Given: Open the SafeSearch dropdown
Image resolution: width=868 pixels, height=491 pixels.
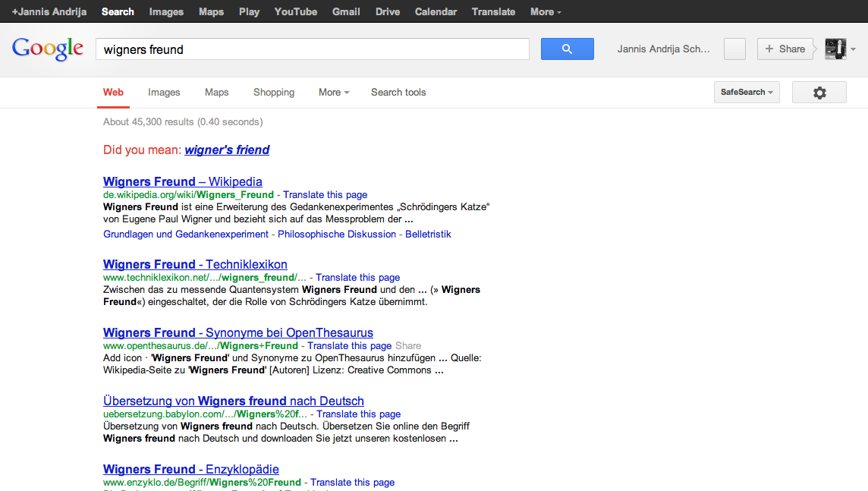Looking at the screenshot, I should 747,93.
